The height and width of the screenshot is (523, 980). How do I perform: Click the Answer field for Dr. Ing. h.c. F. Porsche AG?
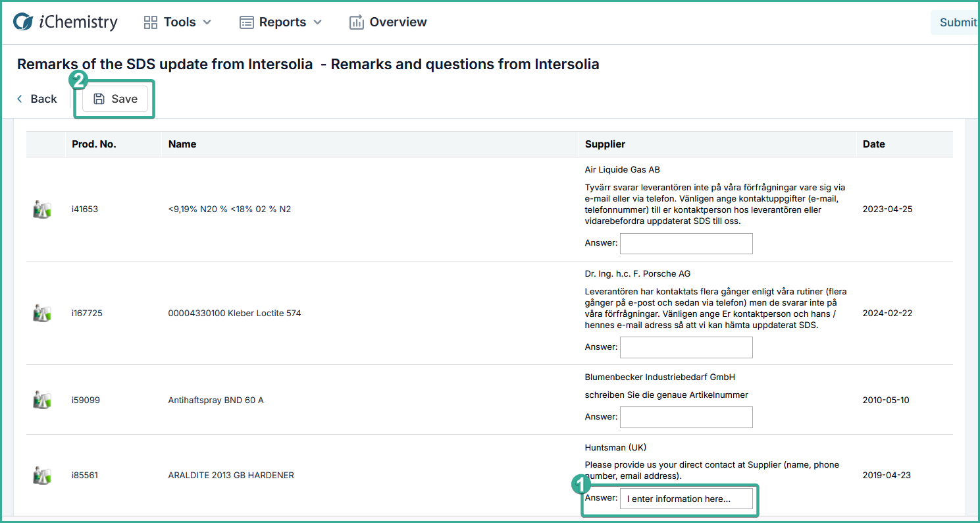click(686, 348)
